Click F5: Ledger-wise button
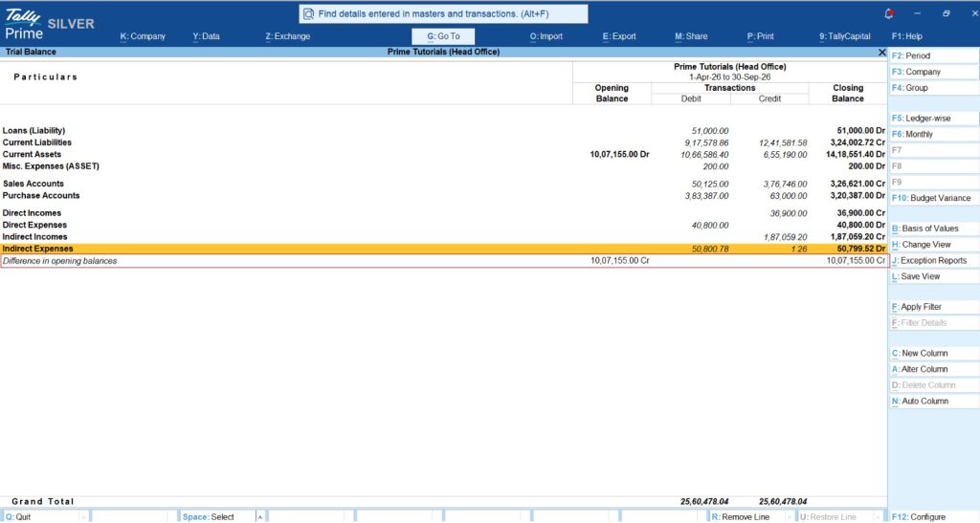980x523 pixels. tap(934, 118)
